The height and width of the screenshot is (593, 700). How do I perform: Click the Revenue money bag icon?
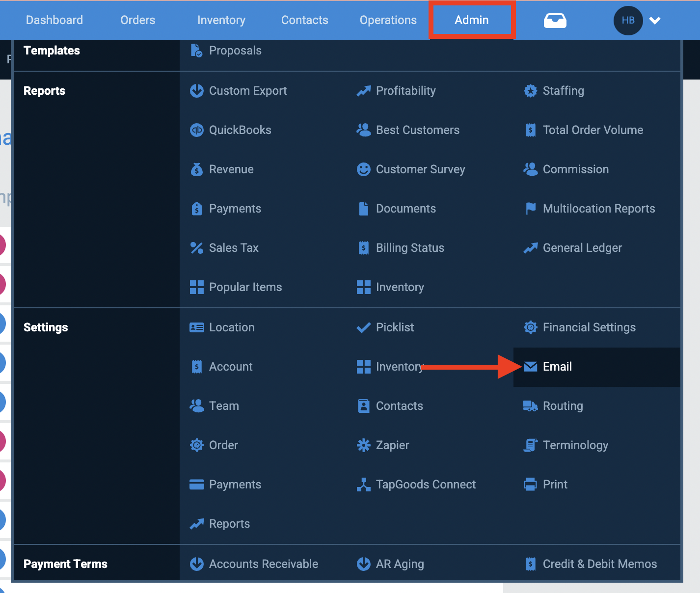tap(197, 169)
